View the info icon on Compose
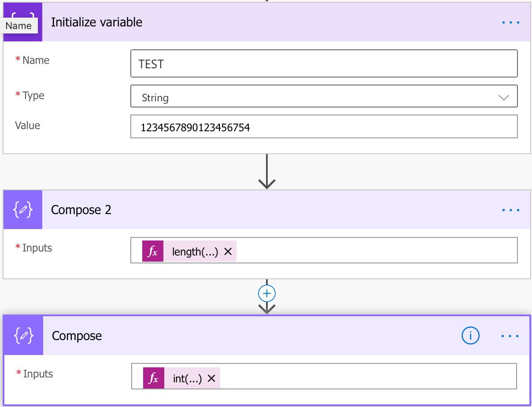 pyautogui.click(x=470, y=335)
